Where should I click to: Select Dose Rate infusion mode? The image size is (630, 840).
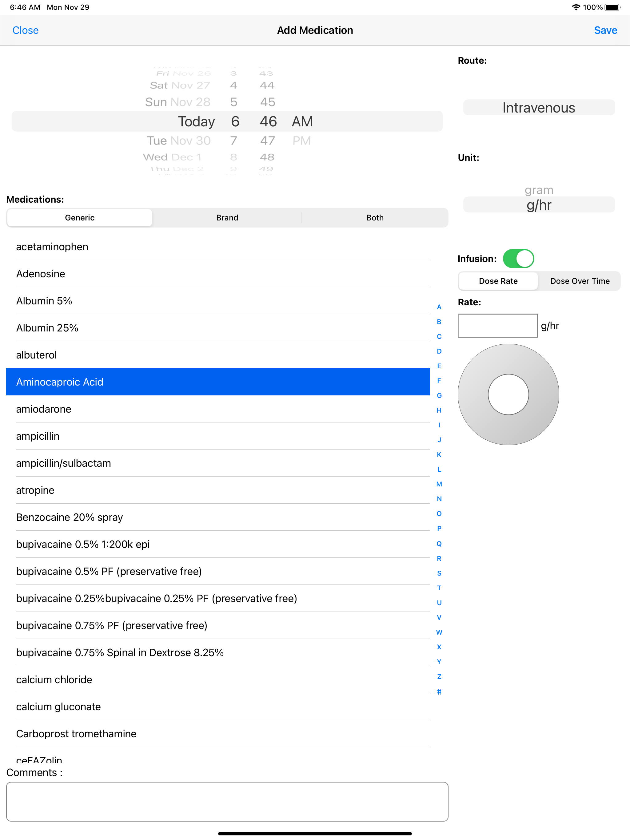tap(498, 281)
